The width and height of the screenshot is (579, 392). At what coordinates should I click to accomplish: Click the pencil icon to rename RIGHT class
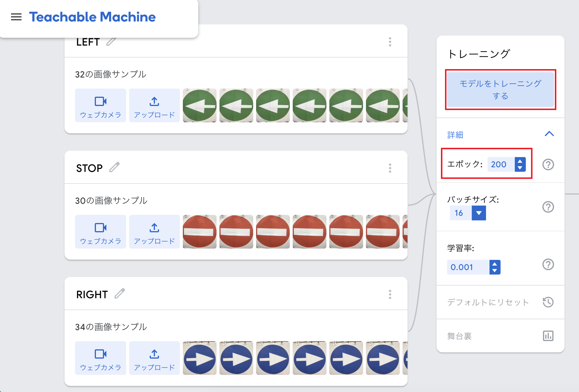pos(119,294)
